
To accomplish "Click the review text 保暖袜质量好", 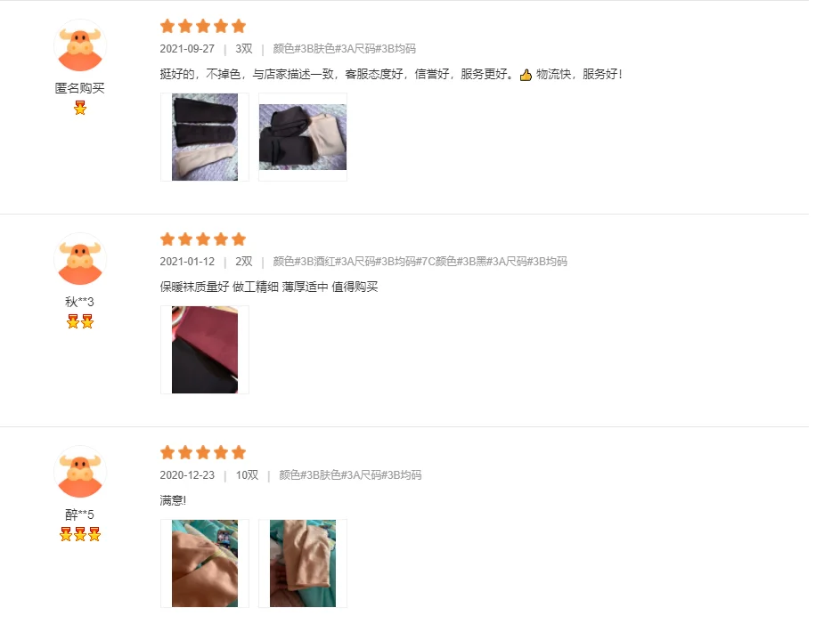I will point(194,287).
